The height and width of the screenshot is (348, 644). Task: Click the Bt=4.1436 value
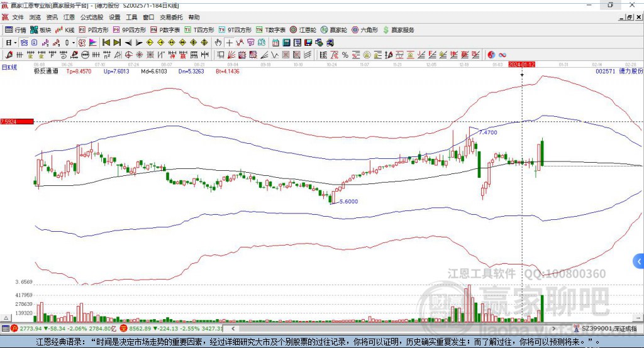point(228,71)
